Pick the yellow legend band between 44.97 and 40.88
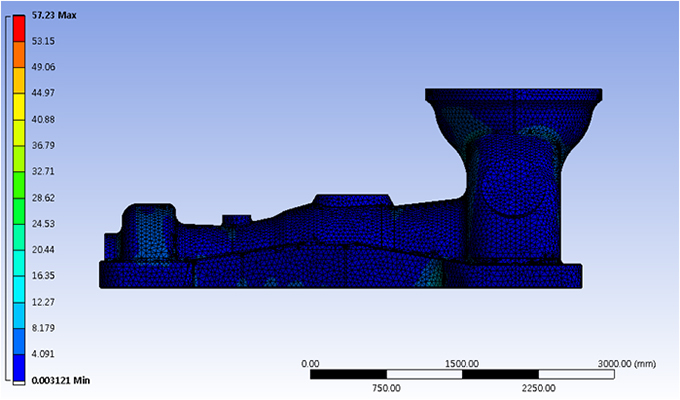Screen dimensions: 680x400 pos(19,107)
